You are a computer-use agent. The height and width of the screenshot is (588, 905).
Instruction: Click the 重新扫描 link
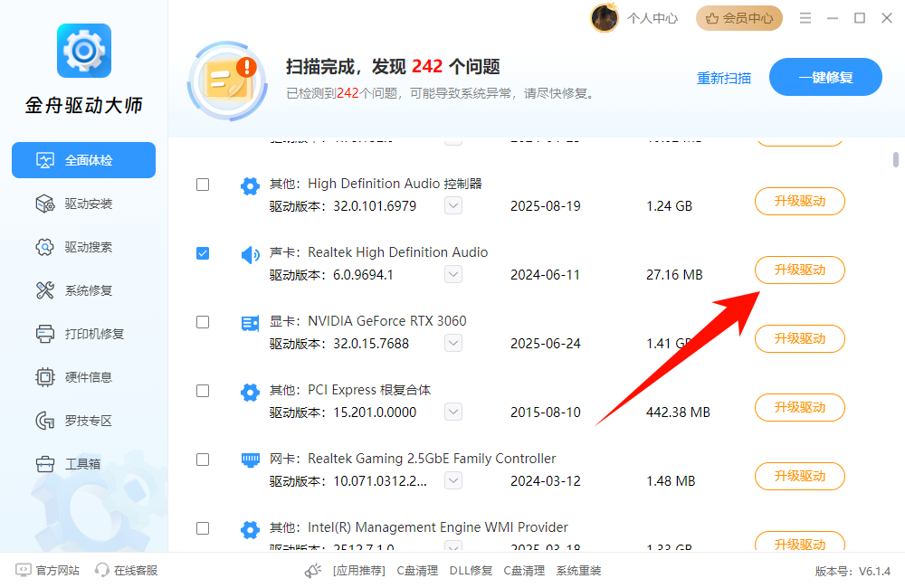pyautogui.click(x=724, y=79)
